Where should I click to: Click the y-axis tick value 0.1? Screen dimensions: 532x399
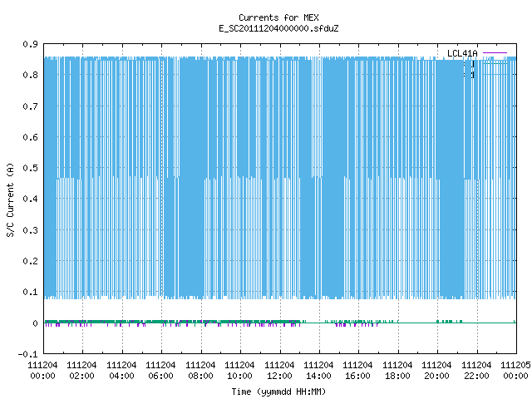(30, 292)
